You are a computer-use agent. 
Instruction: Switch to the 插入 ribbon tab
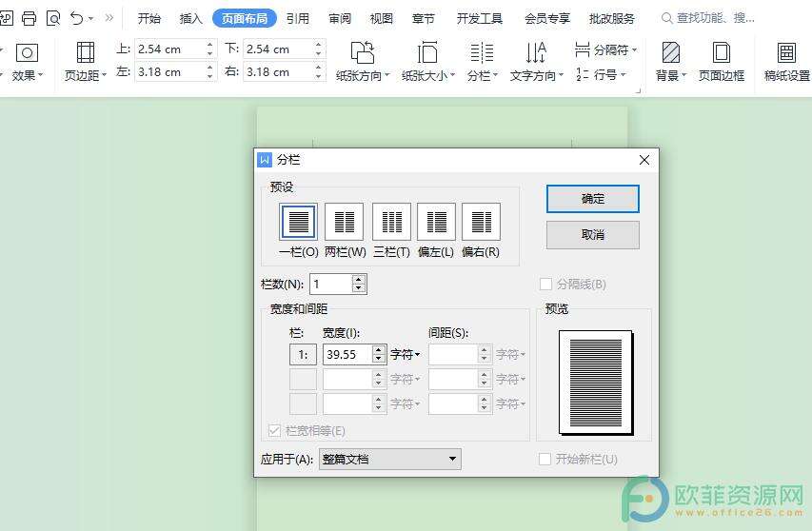coord(190,18)
